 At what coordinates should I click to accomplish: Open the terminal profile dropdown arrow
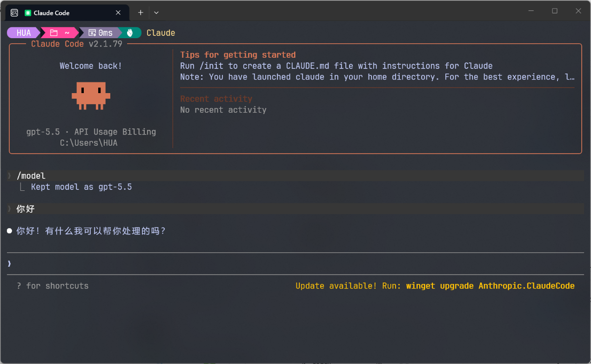click(x=156, y=13)
